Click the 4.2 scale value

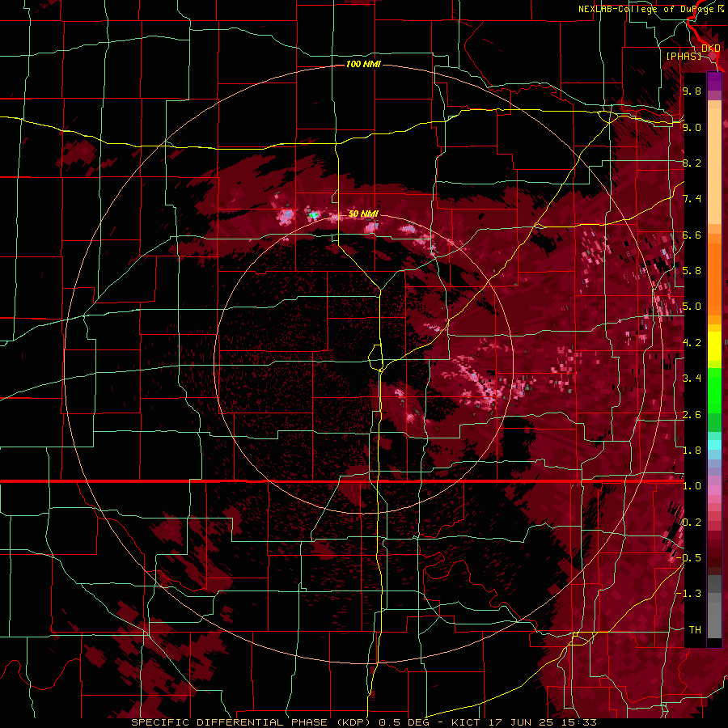(692, 343)
